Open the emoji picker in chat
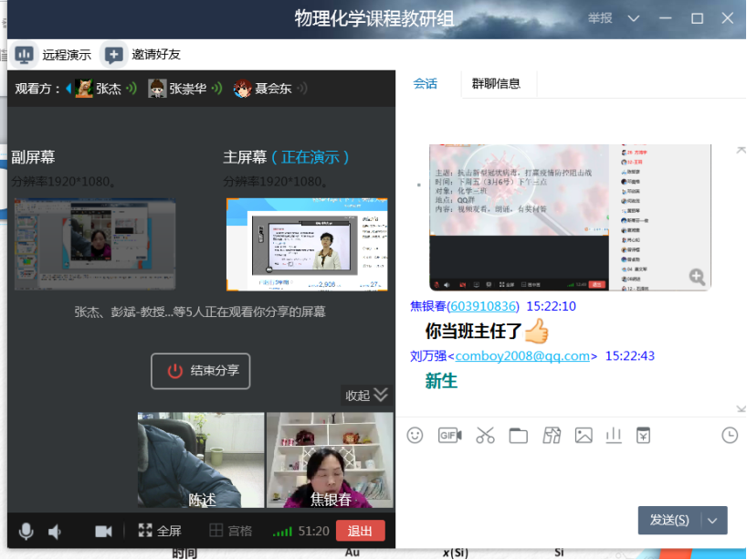Screen dimensions: 747x560 coord(416,436)
